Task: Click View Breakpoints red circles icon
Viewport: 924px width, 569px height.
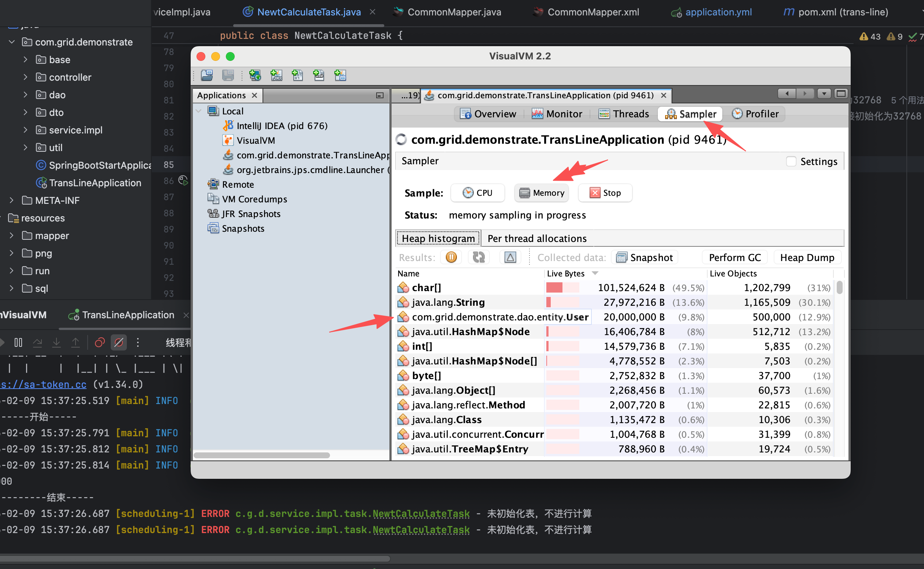Action: pyautogui.click(x=100, y=342)
